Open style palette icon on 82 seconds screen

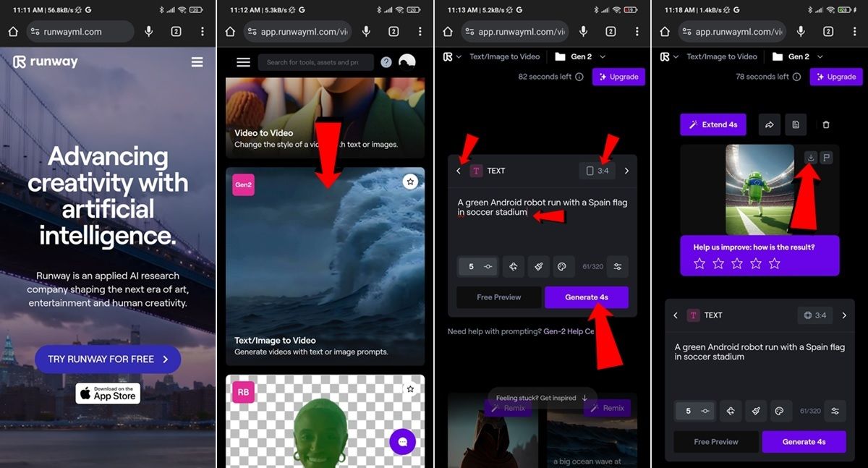[x=562, y=266]
